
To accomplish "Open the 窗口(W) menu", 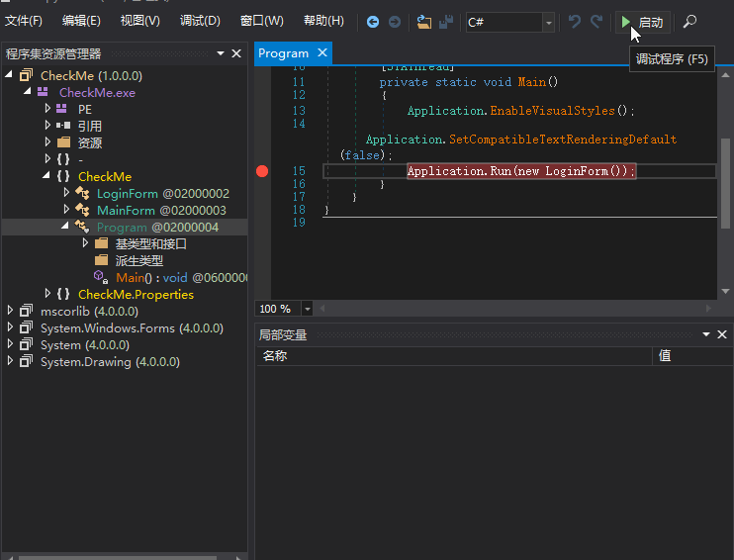I will pyautogui.click(x=262, y=21).
